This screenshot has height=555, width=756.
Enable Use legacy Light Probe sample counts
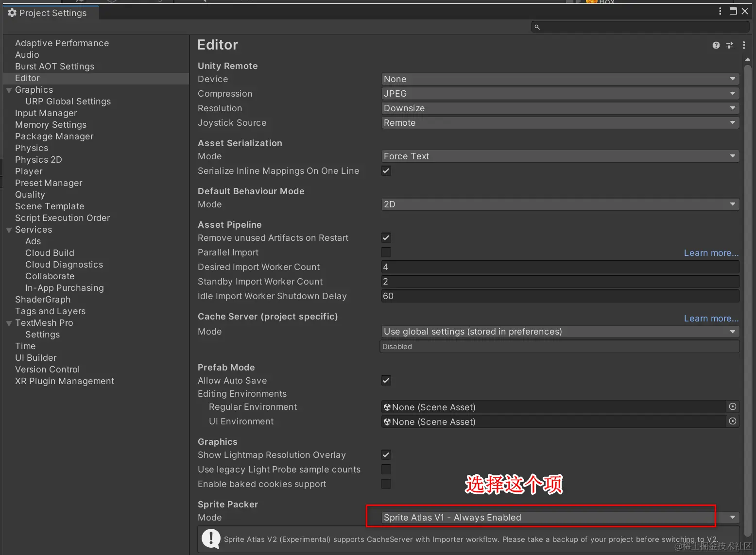[x=386, y=470]
